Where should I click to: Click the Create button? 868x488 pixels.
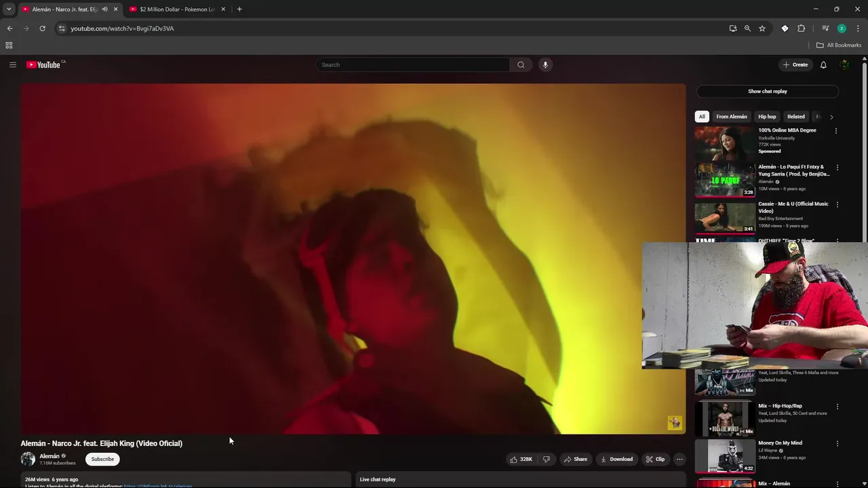[x=795, y=64]
